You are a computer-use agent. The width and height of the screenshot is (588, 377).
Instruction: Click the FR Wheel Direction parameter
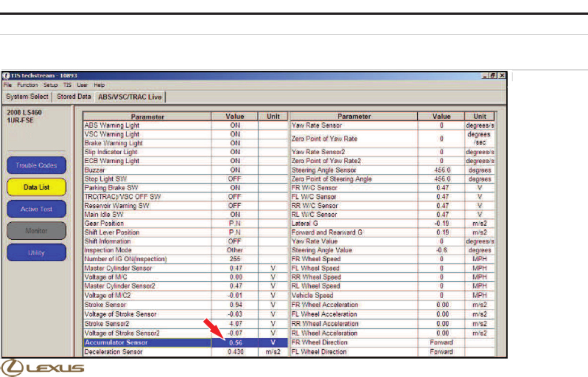(319, 343)
